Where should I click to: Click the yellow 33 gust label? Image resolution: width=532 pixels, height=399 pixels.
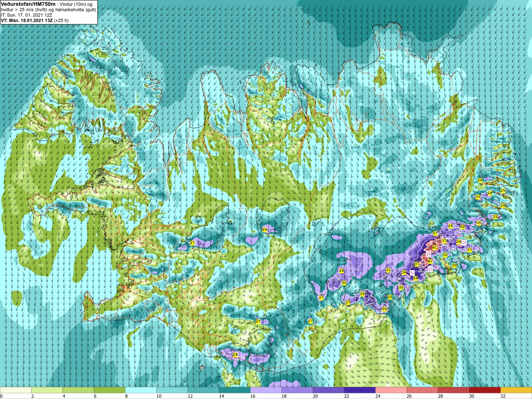pyautogui.click(x=478, y=197)
